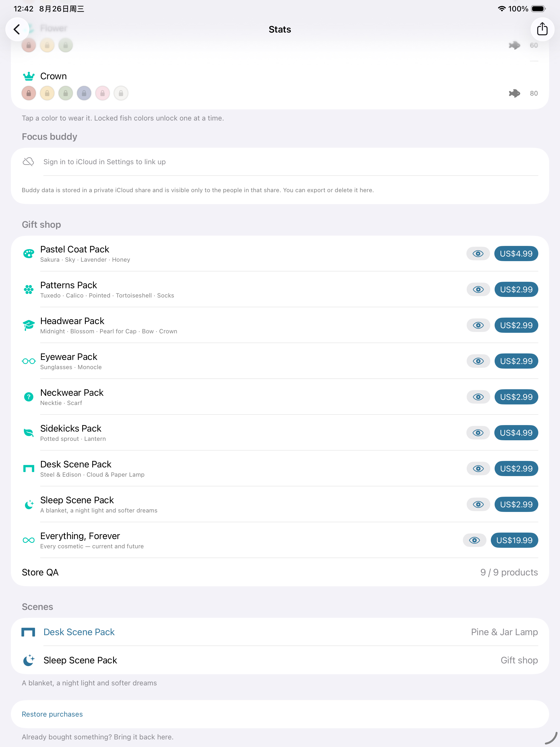Select Desk Scene Pack in Scenes
This screenshot has width=560, height=747.
pyautogui.click(x=280, y=632)
